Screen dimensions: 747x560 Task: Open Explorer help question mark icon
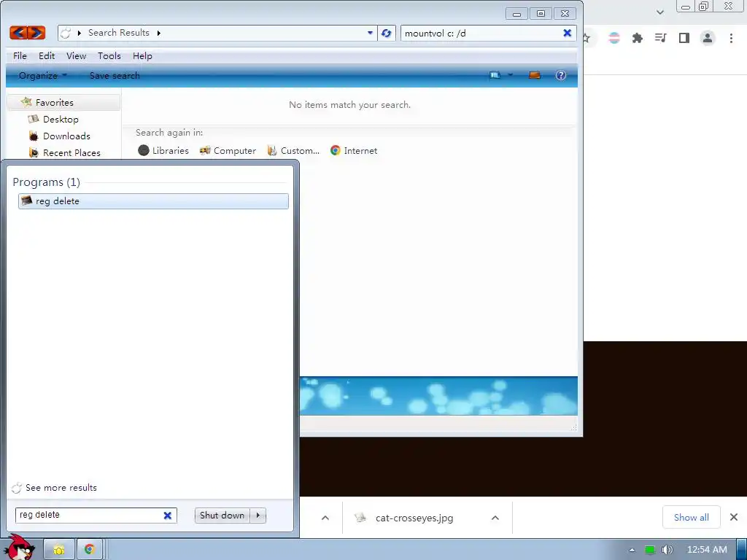pyautogui.click(x=561, y=75)
